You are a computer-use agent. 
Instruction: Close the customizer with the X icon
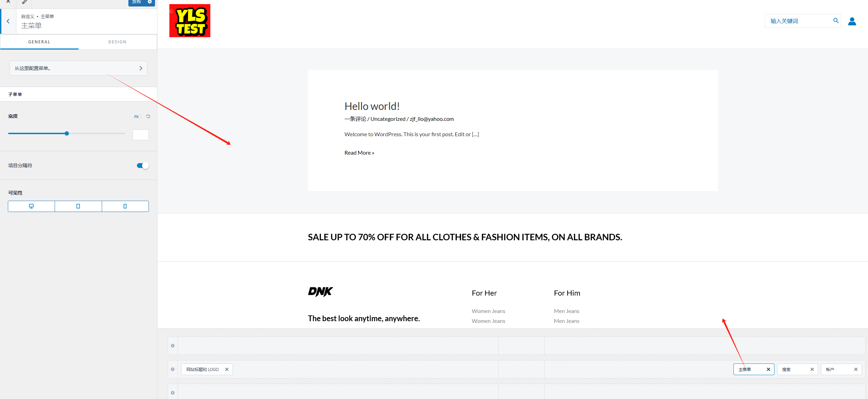click(8, 2)
